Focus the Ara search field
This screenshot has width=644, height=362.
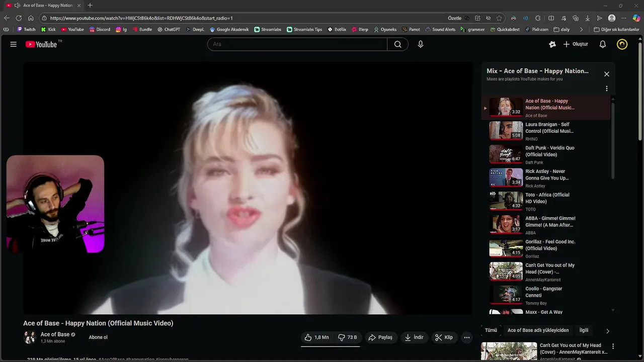click(x=297, y=44)
